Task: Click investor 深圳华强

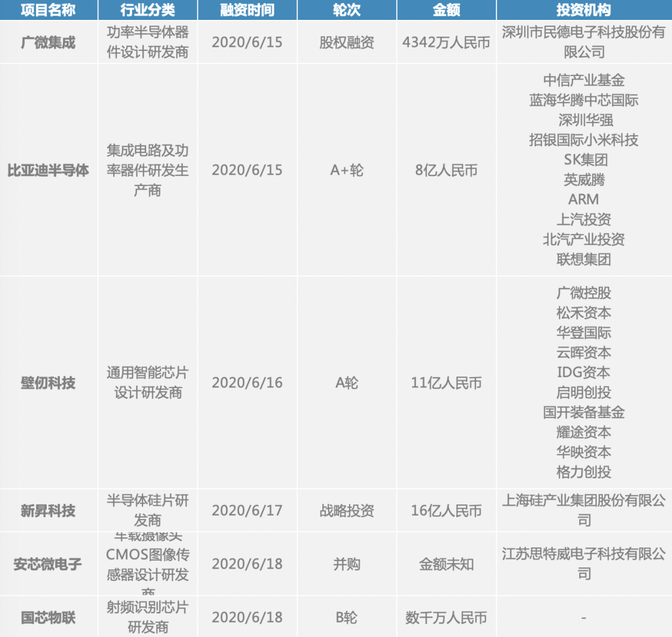Action: coord(586,120)
